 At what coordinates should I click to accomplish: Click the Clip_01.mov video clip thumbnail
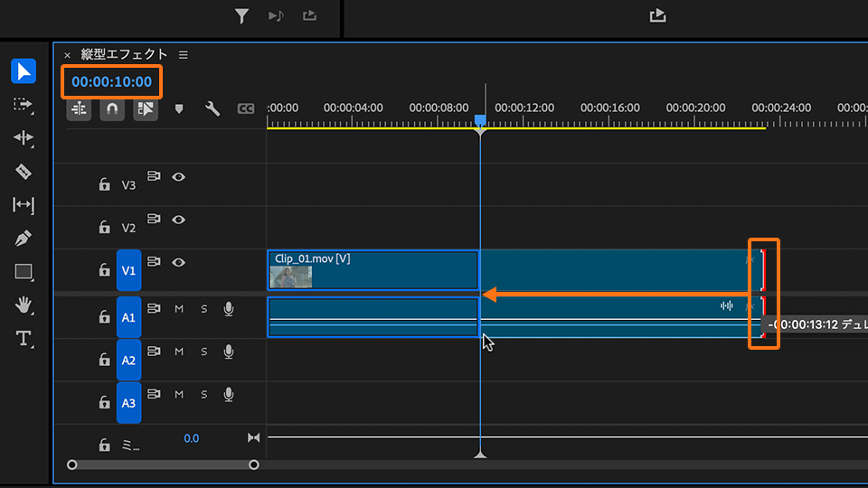pos(290,277)
